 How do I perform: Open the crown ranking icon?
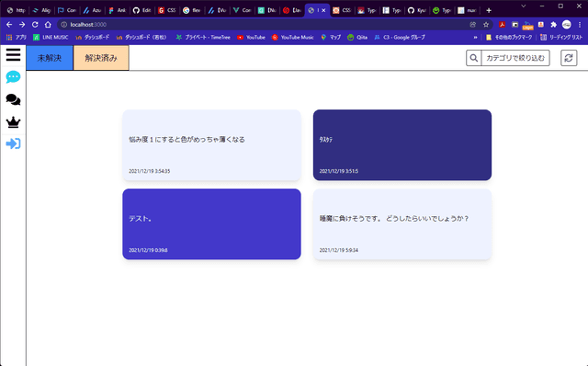click(x=13, y=122)
